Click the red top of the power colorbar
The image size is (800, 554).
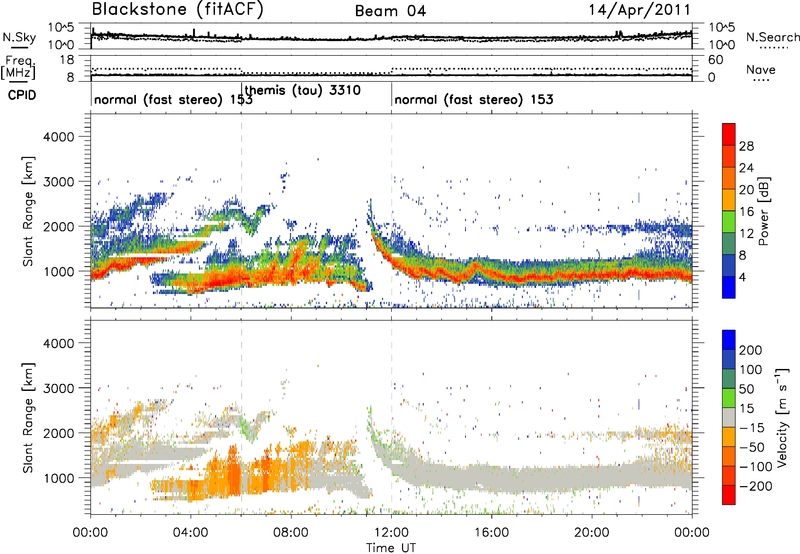point(729,134)
